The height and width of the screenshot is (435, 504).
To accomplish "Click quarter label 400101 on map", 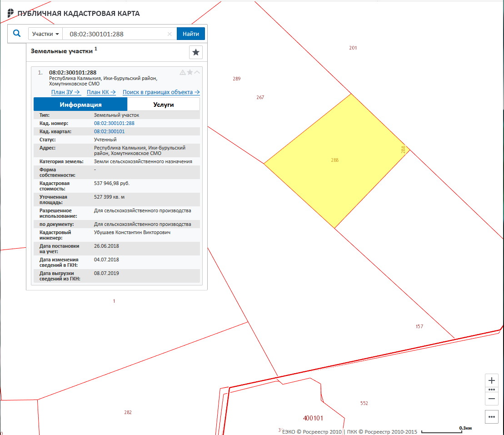I will (313, 418).
